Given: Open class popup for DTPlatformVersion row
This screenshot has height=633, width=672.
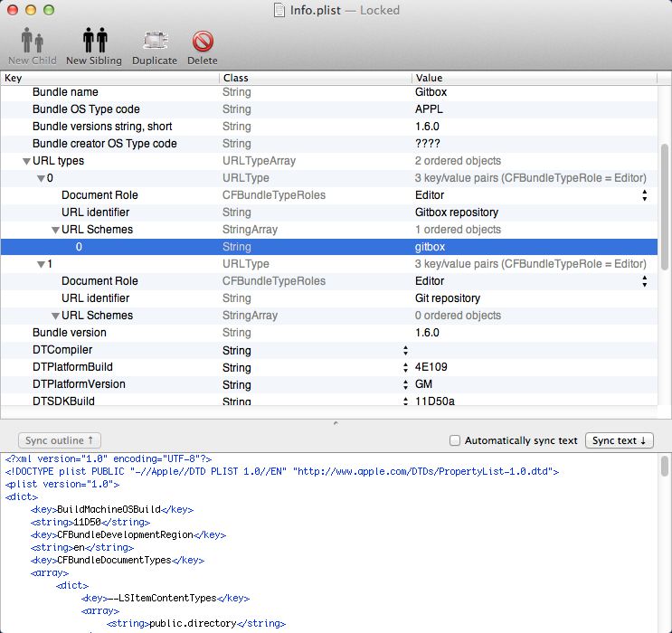Looking at the screenshot, I should [x=405, y=384].
